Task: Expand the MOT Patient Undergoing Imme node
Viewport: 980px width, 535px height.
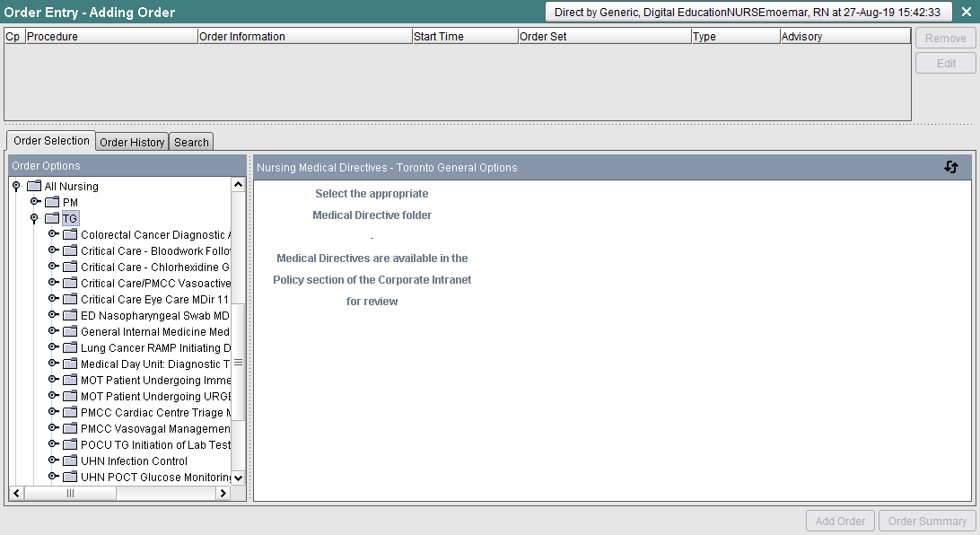Action: [x=53, y=380]
